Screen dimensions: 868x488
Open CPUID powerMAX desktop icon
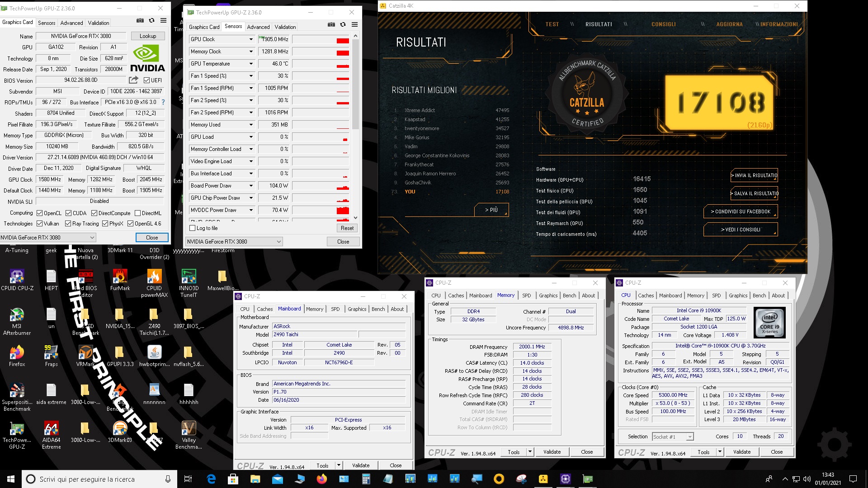pyautogui.click(x=154, y=283)
